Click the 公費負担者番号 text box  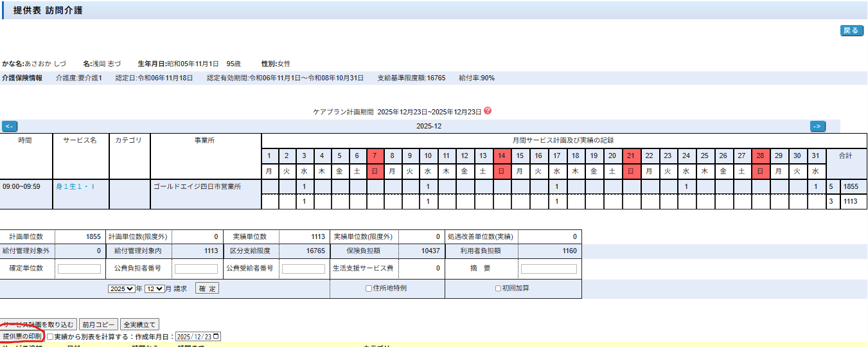pos(196,269)
